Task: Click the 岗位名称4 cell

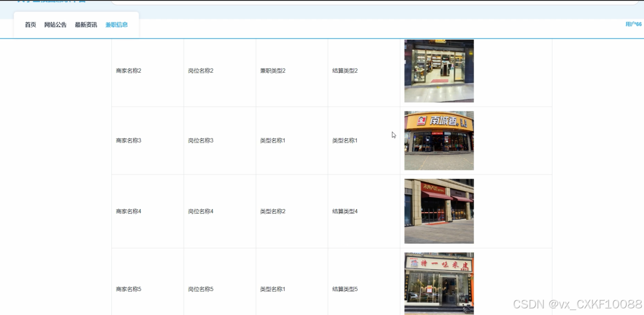Action: click(x=201, y=211)
